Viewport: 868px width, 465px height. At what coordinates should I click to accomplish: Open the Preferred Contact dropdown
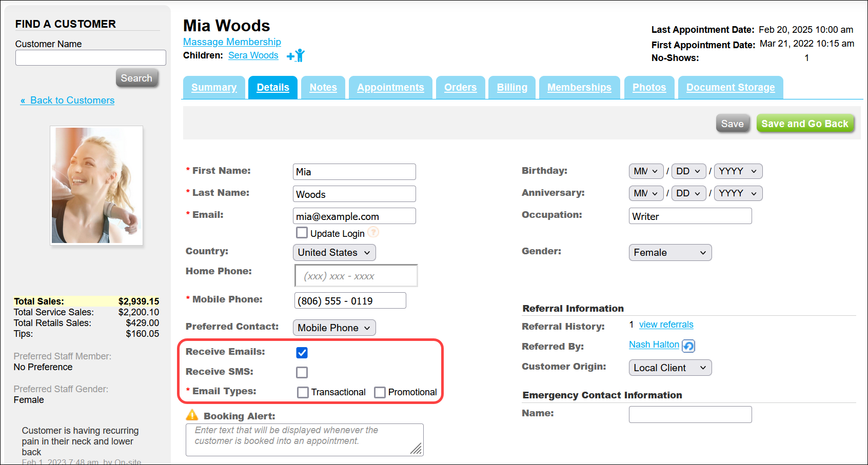click(x=334, y=328)
